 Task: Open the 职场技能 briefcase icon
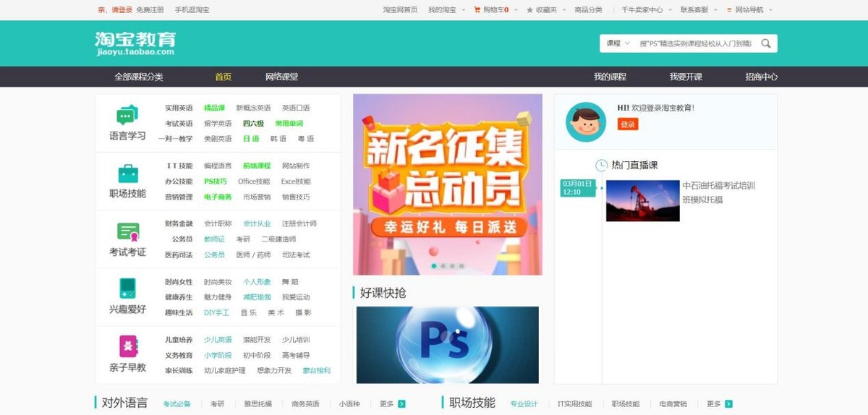(127, 174)
